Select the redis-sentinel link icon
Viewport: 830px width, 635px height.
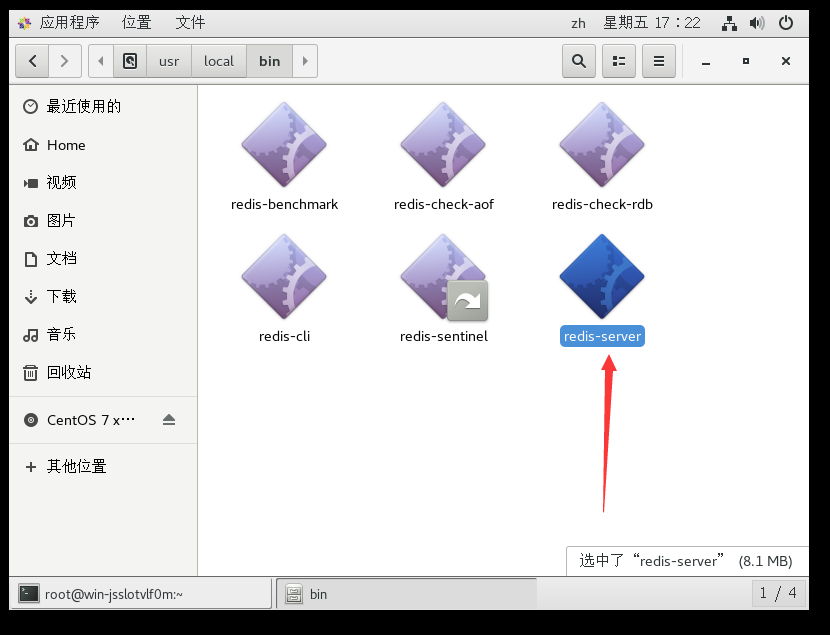tap(443, 277)
